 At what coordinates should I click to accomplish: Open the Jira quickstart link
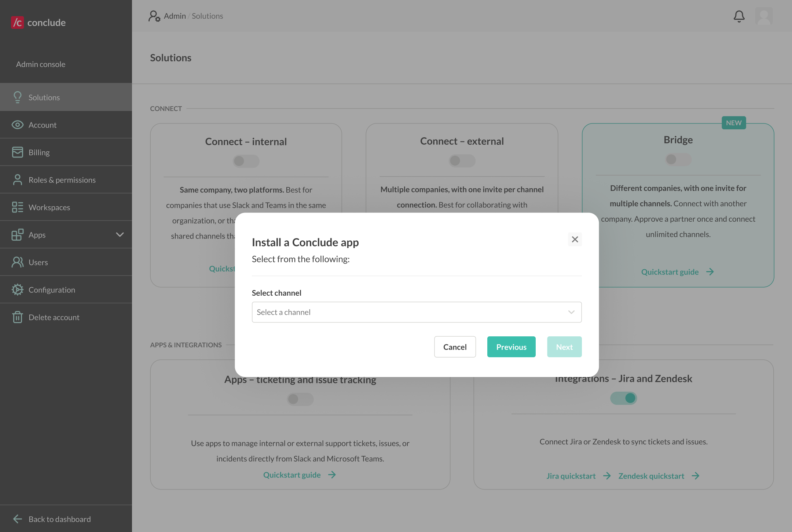point(571,476)
